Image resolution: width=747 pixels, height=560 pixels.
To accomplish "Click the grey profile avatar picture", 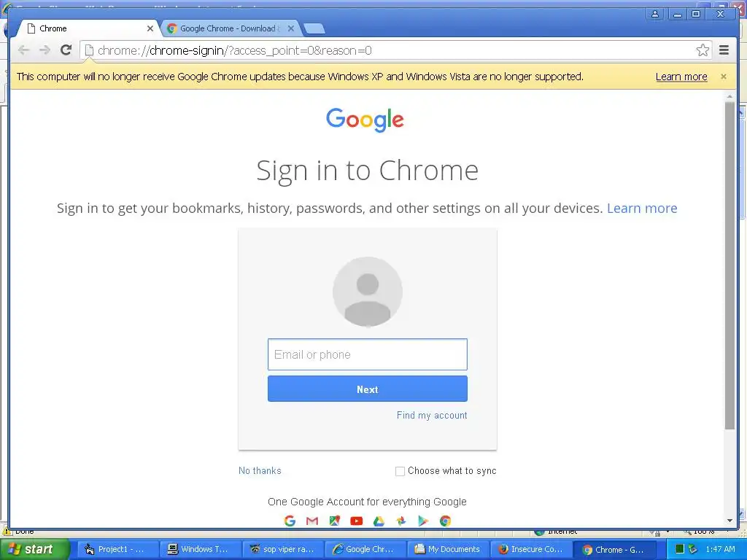I will (x=368, y=292).
